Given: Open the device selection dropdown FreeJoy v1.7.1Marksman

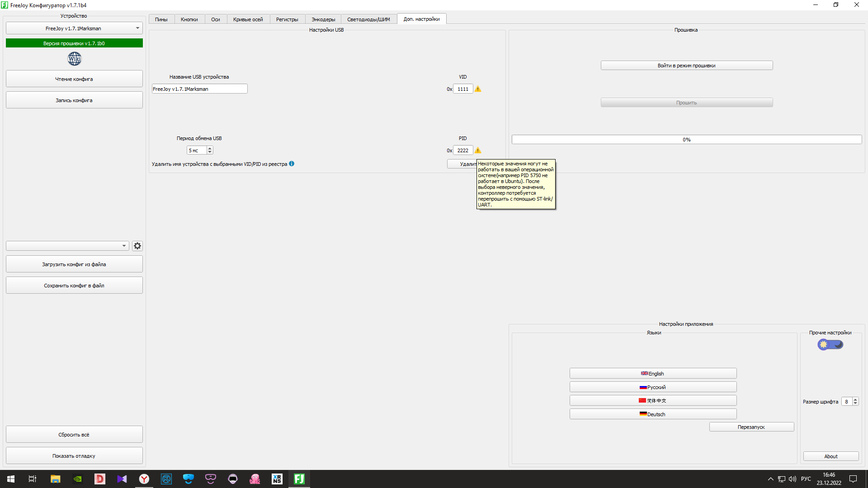Looking at the screenshot, I should (74, 28).
